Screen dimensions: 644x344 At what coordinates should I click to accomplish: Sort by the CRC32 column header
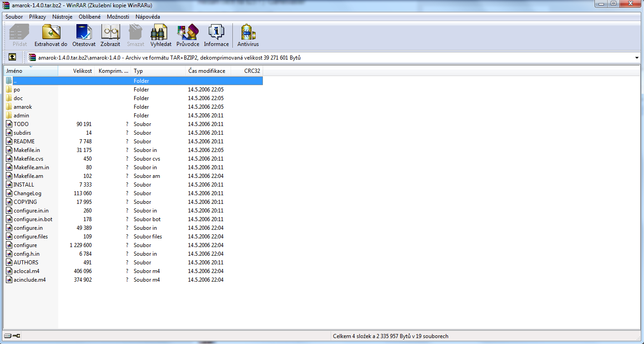click(x=247, y=71)
